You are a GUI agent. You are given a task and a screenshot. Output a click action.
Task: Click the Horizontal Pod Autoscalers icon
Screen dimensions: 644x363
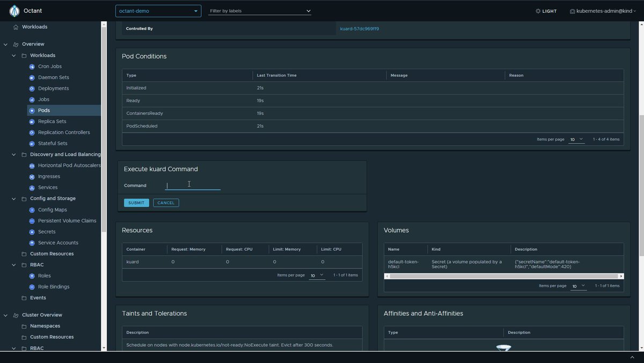tap(32, 165)
